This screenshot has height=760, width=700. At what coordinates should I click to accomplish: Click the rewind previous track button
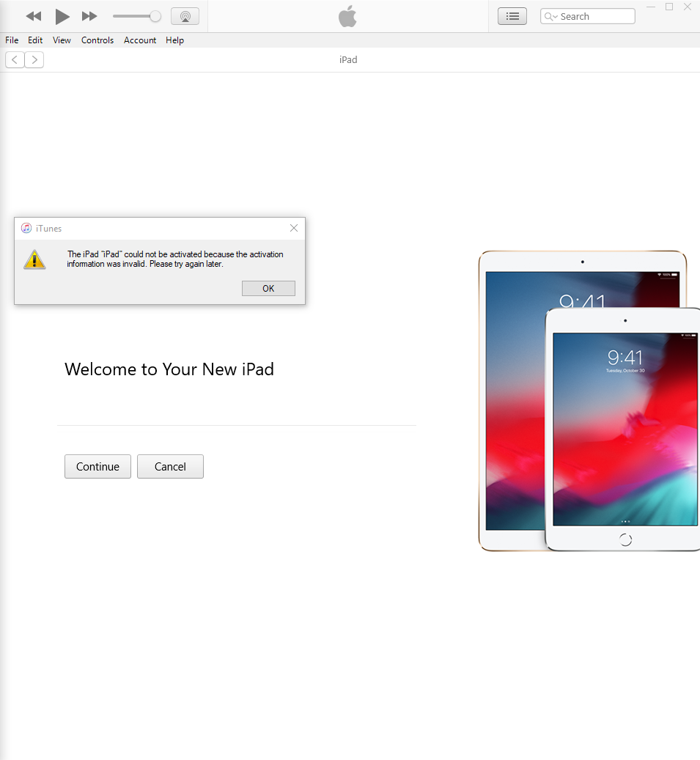pos(34,16)
